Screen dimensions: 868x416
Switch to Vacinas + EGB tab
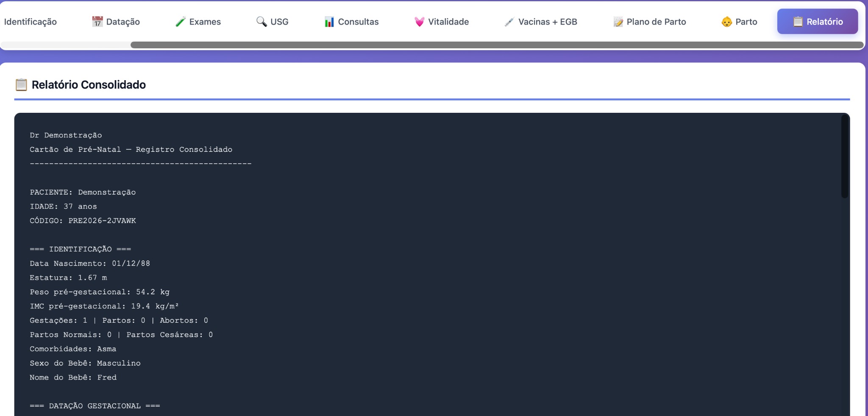pos(541,22)
